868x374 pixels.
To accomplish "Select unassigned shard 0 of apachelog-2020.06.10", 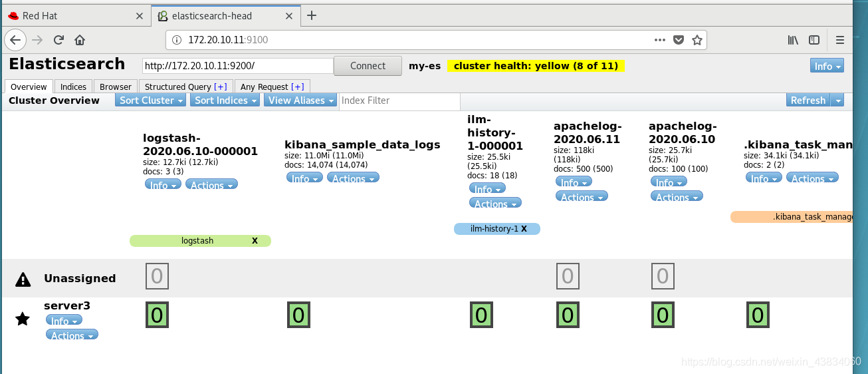I will point(662,276).
